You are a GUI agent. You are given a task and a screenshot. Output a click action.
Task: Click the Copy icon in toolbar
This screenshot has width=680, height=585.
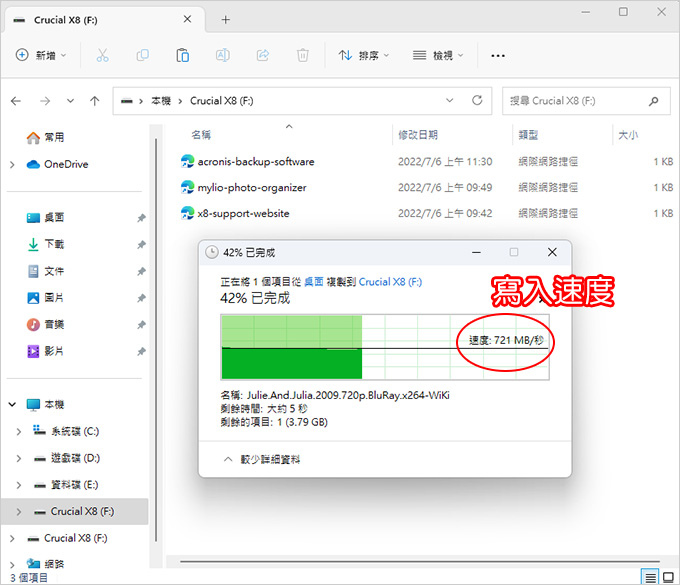pos(143,56)
